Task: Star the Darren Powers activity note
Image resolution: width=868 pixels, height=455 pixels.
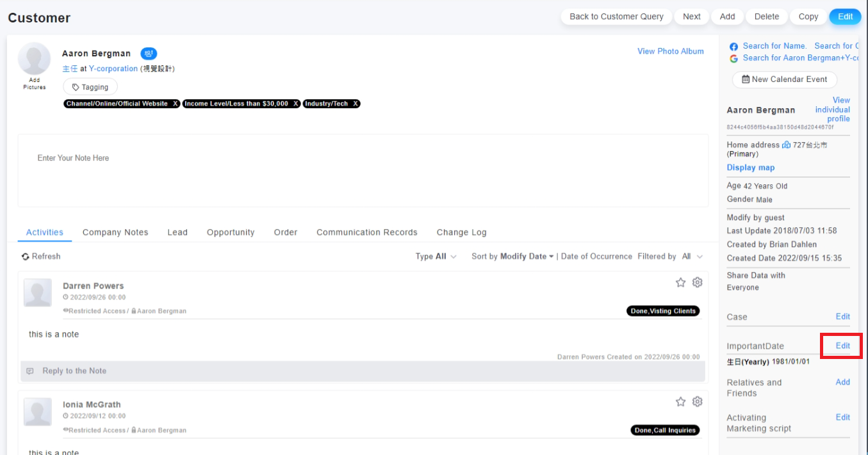Action: 680,282
